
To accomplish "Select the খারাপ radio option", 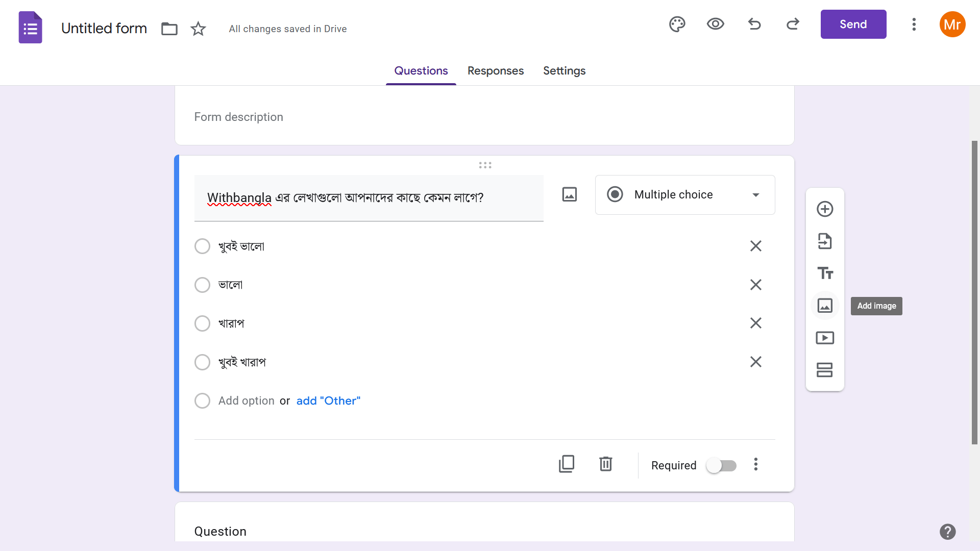I will click(x=202, y=323).
